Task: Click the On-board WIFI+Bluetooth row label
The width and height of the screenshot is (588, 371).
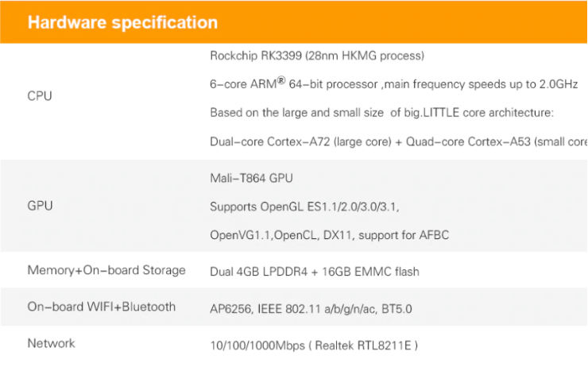Action: tap(102, 307)
